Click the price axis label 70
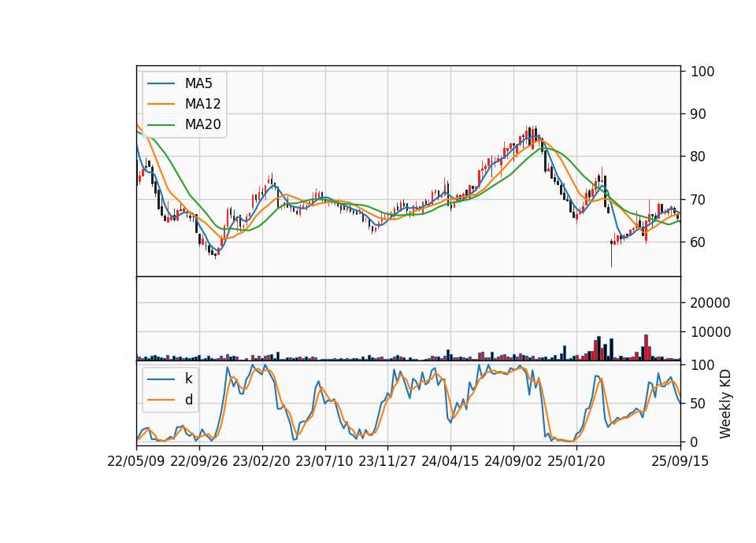The height and width of the screenshot is (543, 756). [699, 199]
